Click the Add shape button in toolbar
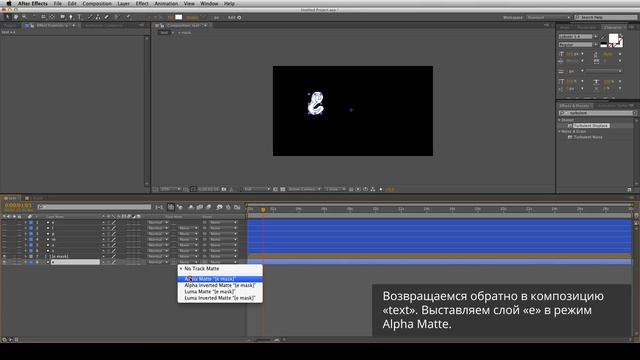The image size is (640, 360). click(239, 18)
